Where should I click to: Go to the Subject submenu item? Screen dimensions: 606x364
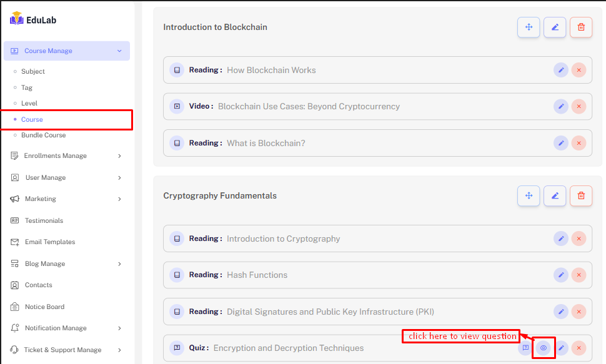[x=33, y=72]
